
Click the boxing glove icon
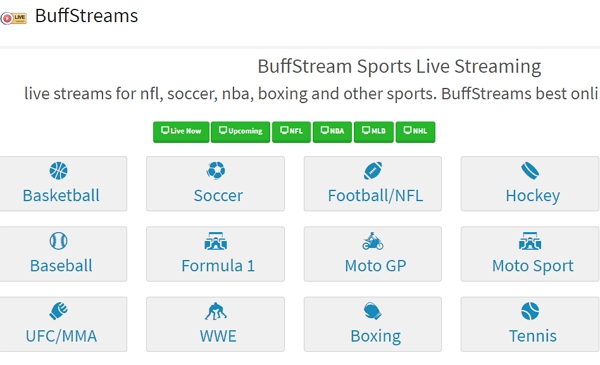[373, 311]
